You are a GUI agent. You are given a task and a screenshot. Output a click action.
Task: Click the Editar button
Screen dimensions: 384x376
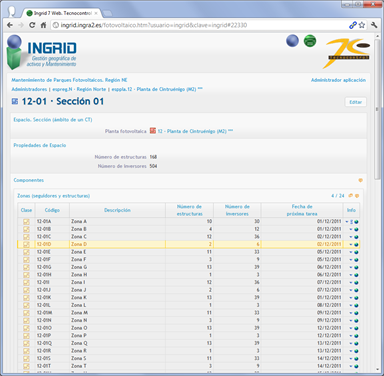point(355,102)
